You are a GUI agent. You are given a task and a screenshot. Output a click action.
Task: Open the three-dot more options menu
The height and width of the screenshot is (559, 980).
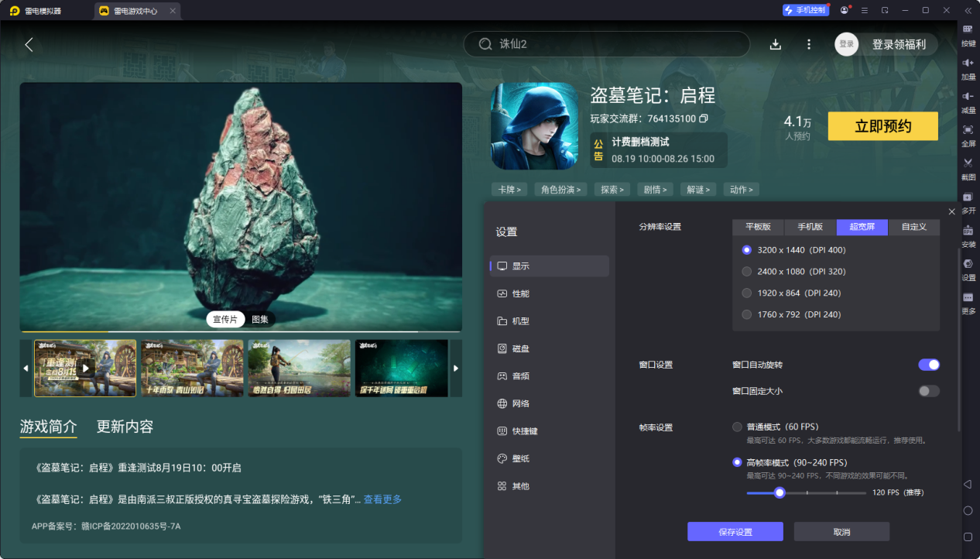pyautogui.click(x=809, y=44)
